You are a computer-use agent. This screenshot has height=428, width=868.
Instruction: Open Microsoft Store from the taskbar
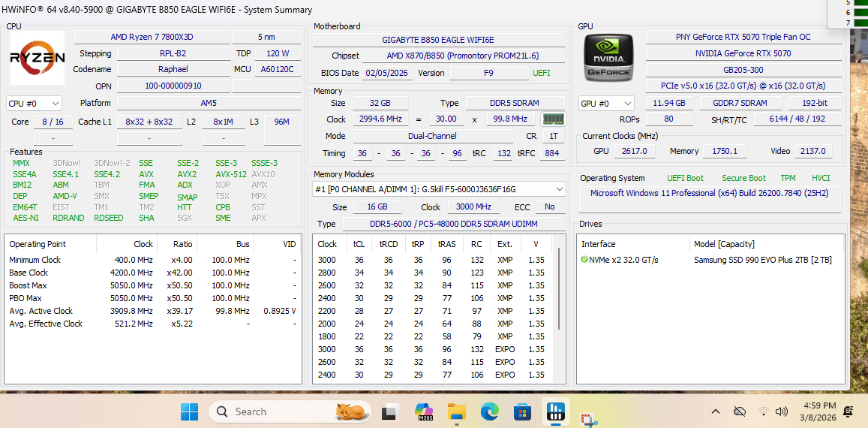522,411
